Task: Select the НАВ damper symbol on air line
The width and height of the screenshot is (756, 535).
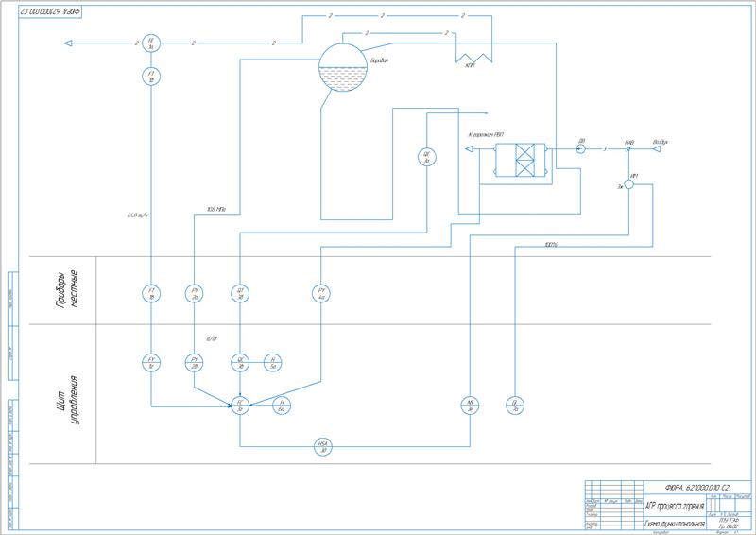Action: (x=628, y=149)
